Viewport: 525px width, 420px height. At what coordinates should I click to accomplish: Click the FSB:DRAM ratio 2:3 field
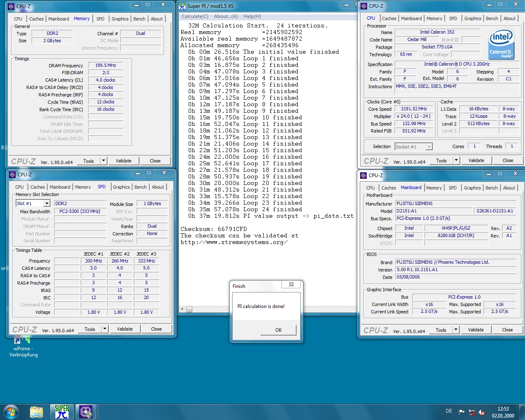click(105, 73)
